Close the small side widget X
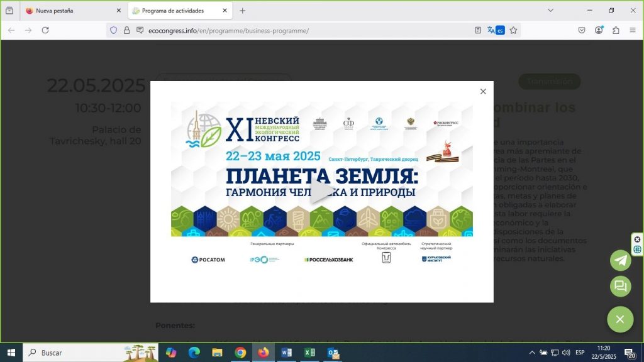 (637, 239)
